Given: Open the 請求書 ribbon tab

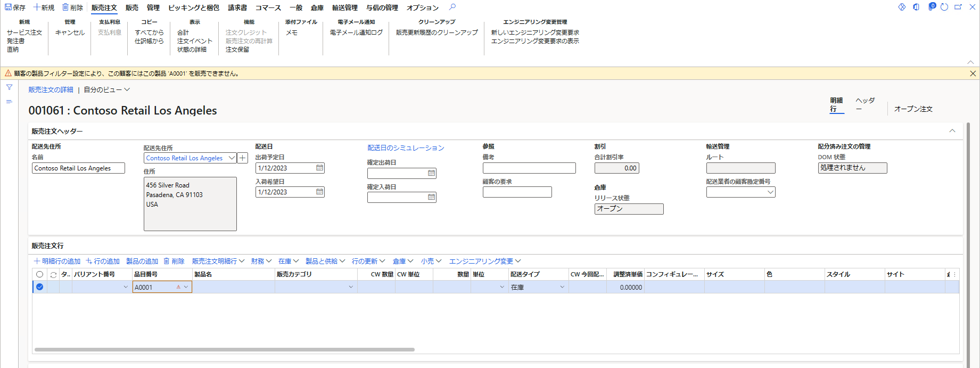Looking at the screenshot, I should [237, 7].
